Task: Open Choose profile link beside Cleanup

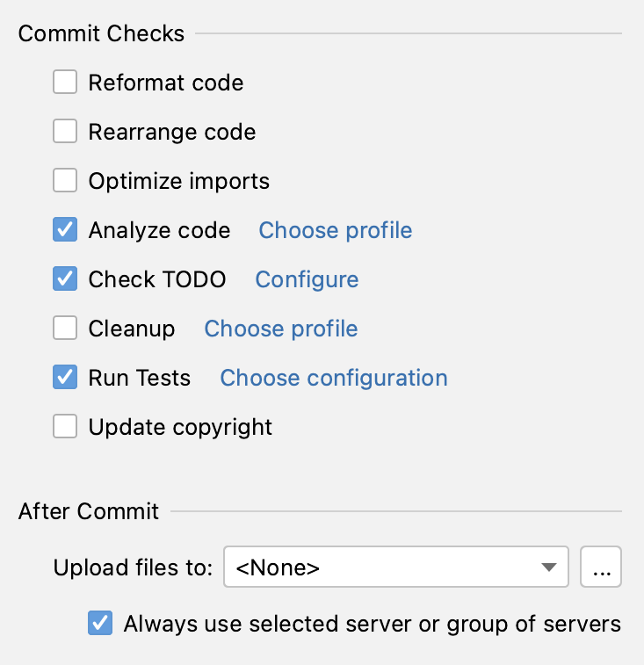Action: 281,329
